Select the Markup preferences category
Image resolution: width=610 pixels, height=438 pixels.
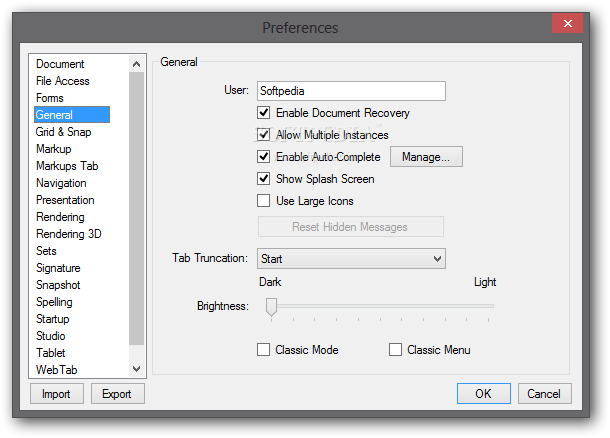(x=54, y=149)
